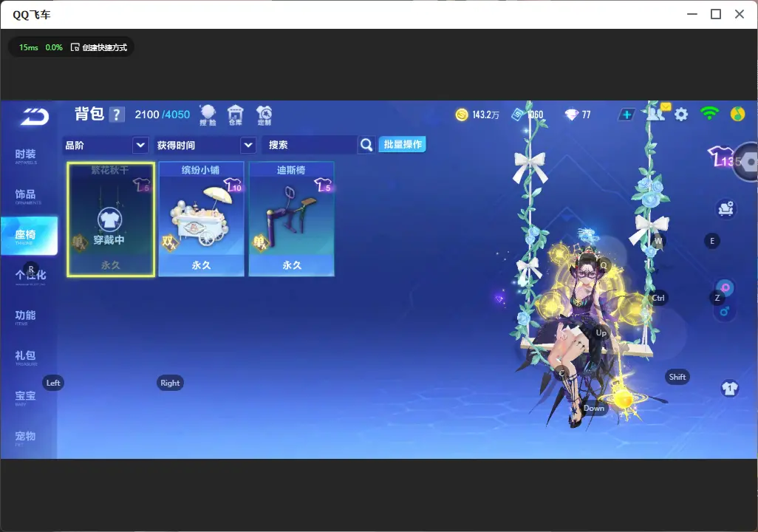Click the purple shirt 135 fashion score icon
This screenshot has height=532, width=758.
coord(724,157)
